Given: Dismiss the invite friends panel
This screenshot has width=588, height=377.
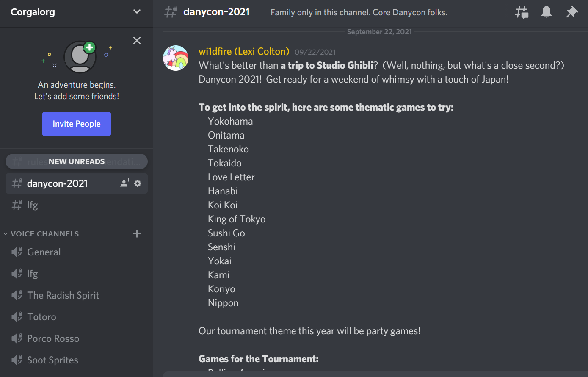Looking at the screenshot, I should tap(137, 41).
